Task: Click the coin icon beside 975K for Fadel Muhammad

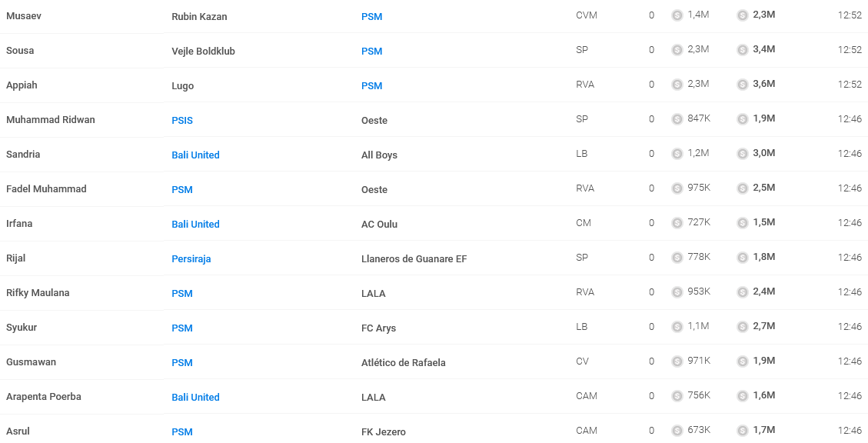Action: 677,188
